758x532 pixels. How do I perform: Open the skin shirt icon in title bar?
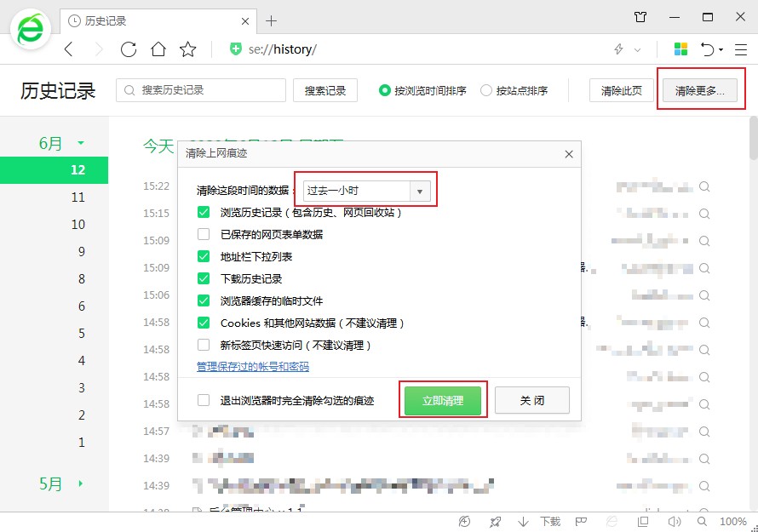pyautogui.click(x=640, y=17)
